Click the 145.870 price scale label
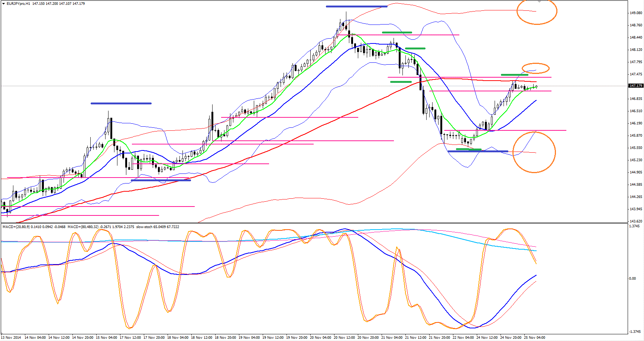The height and width of the screenshot is (341, 644). (636, 136)
